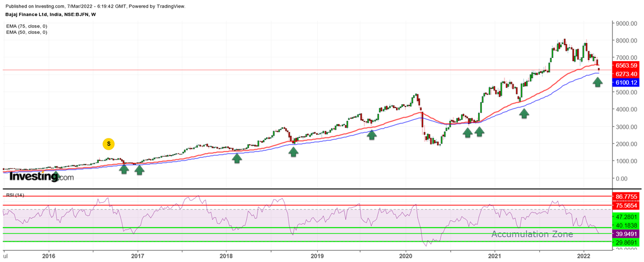This screenshot has width=644, height=262.
Task: Click the 4000.00 price axis value
Action: [x=627, y=110]
